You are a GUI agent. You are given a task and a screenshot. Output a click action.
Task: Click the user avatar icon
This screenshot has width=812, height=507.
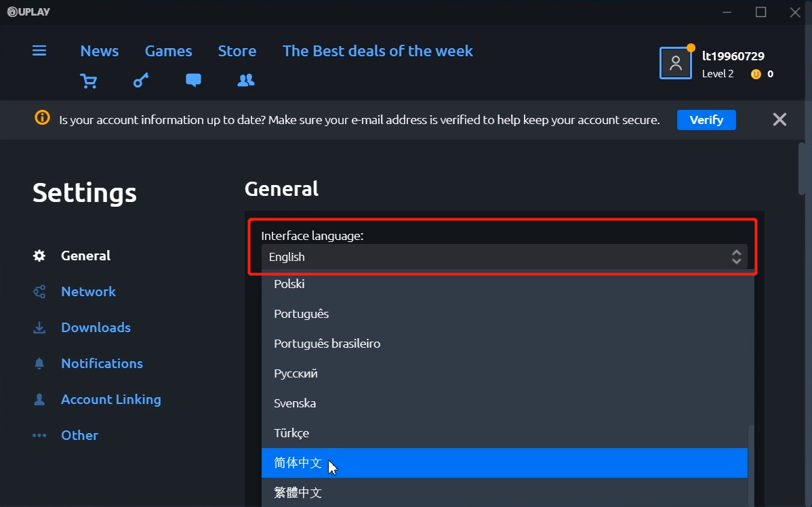tap(675, 63)
